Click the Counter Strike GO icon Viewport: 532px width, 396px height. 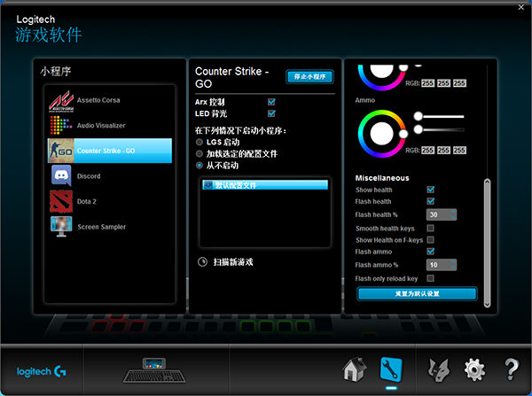61,151
